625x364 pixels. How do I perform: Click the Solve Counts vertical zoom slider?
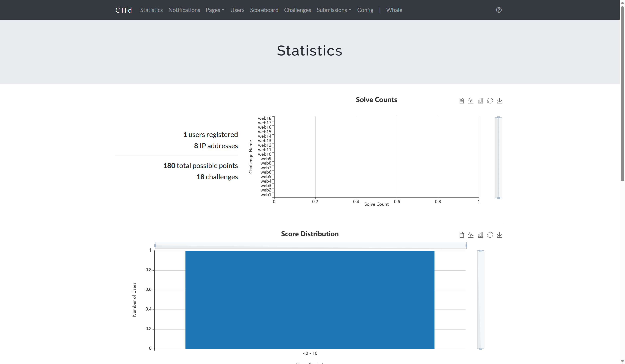coord(499,157)
